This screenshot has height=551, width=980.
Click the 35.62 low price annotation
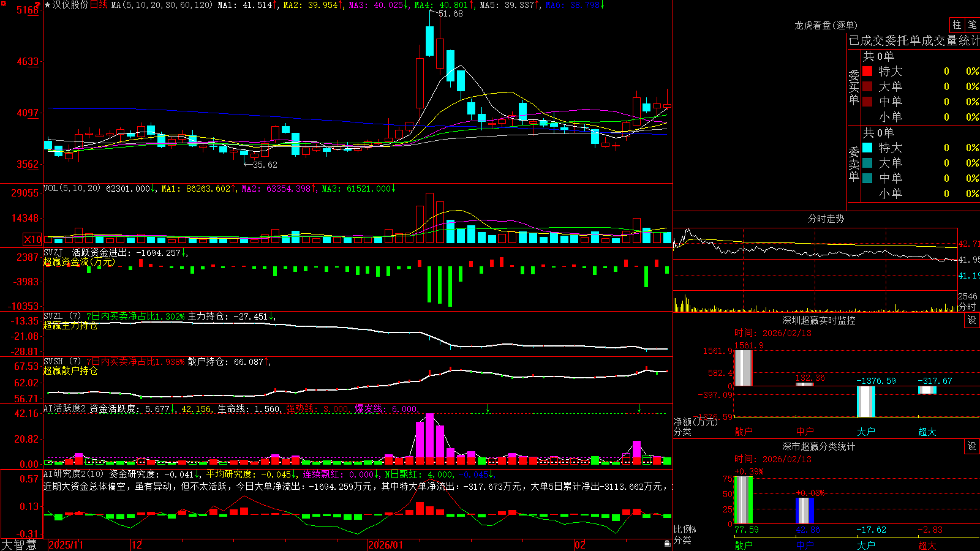pyautogui.click(x=265, y=165)
